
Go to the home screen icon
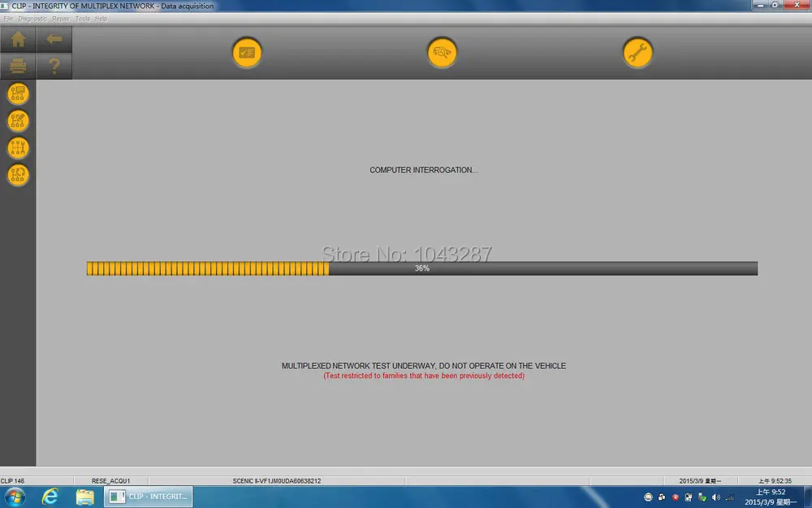pos(18,39)
